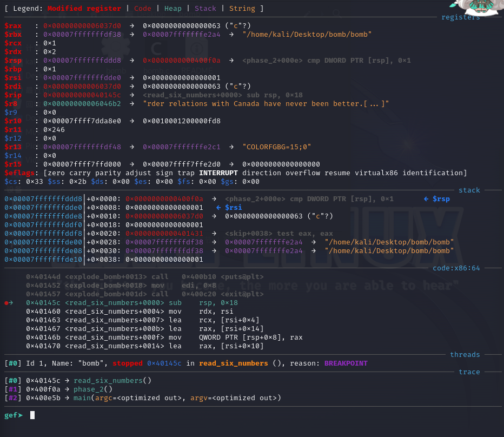Click the "COLORFGBG=15;0" string value
The image size is (504, 437).
(277, 147)
